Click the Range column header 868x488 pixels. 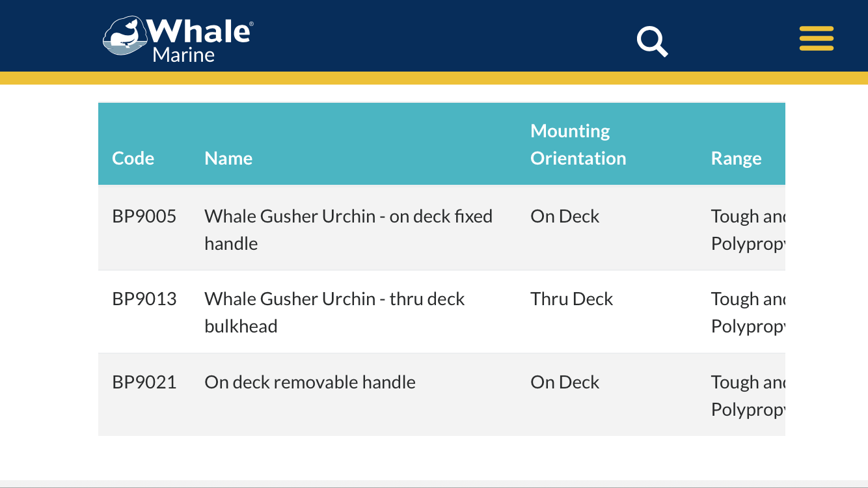click(736, 158)
